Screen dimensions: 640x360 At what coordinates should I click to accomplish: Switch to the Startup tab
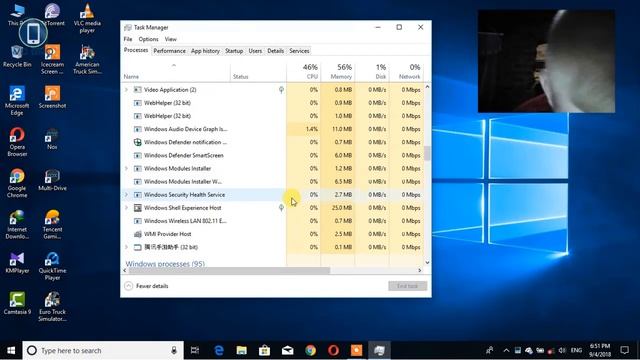tap(234, 51)
